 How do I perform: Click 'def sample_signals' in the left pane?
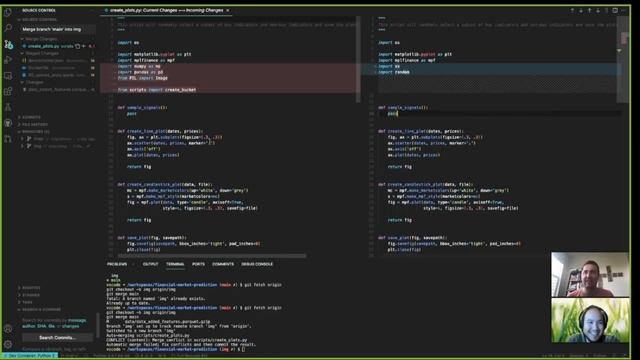point(142,107)
